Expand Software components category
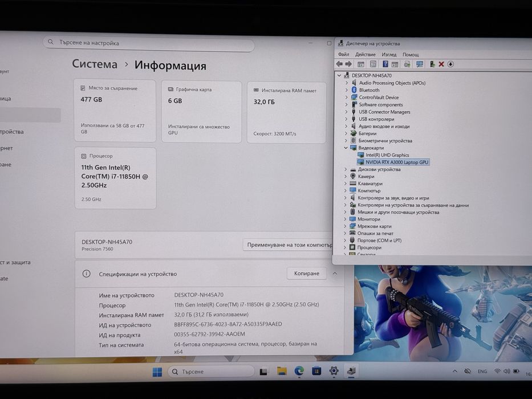The image size is (532, 399). click(x=347, y=104)
